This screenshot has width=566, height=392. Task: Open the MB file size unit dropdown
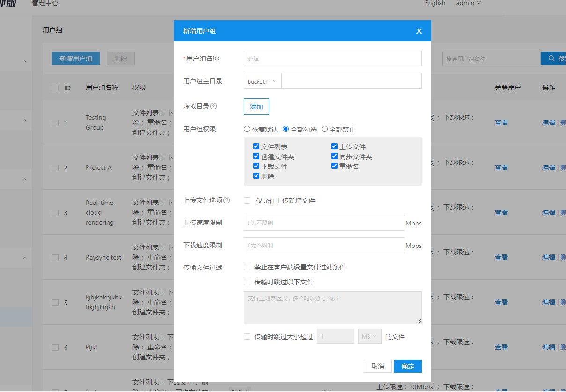369,336
